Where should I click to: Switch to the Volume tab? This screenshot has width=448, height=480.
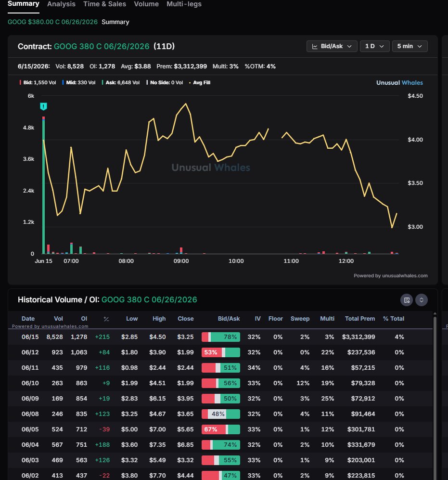pos(146,4)
